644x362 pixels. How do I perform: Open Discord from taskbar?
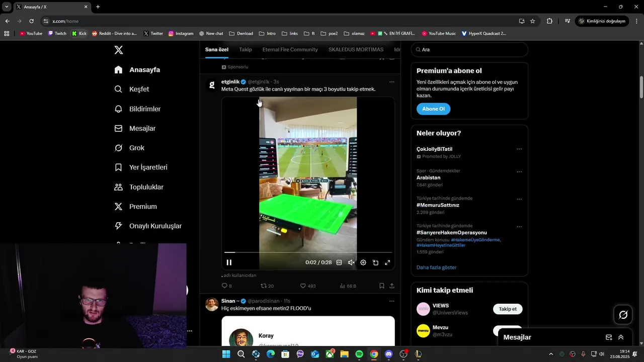click(x=388, y=354)
